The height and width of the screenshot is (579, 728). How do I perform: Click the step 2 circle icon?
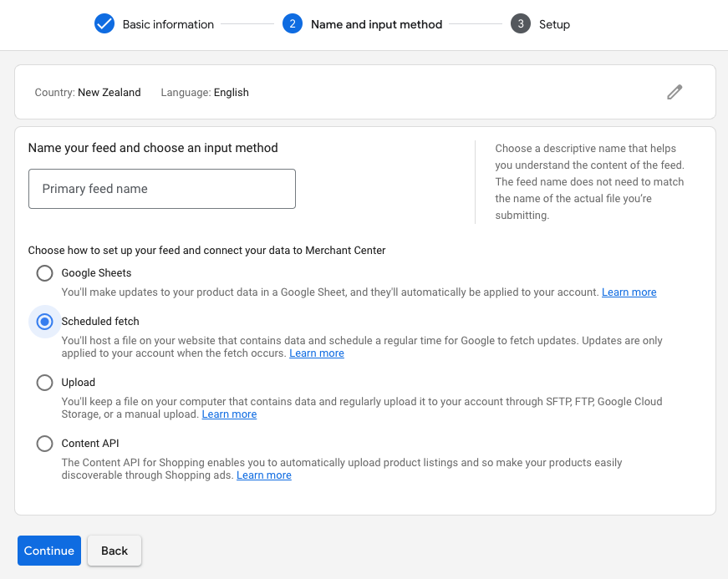click(293, 23)
